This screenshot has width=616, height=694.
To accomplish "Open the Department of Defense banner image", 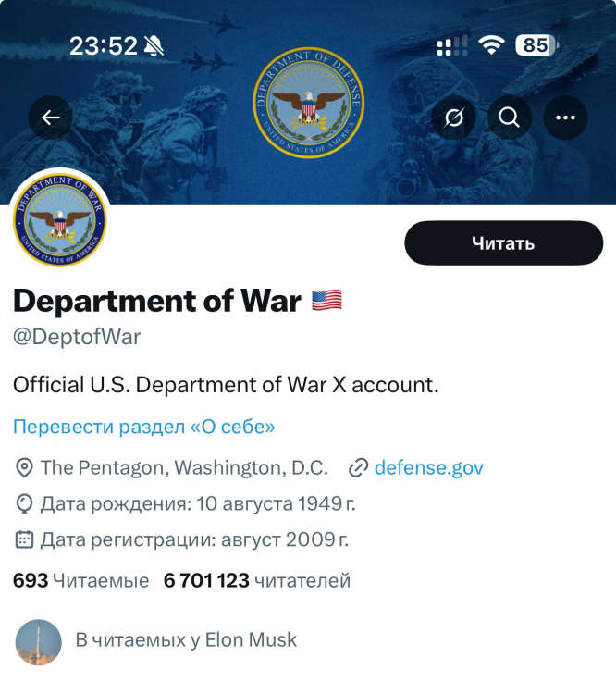I will pyautogui.click(x=308, y=102).
